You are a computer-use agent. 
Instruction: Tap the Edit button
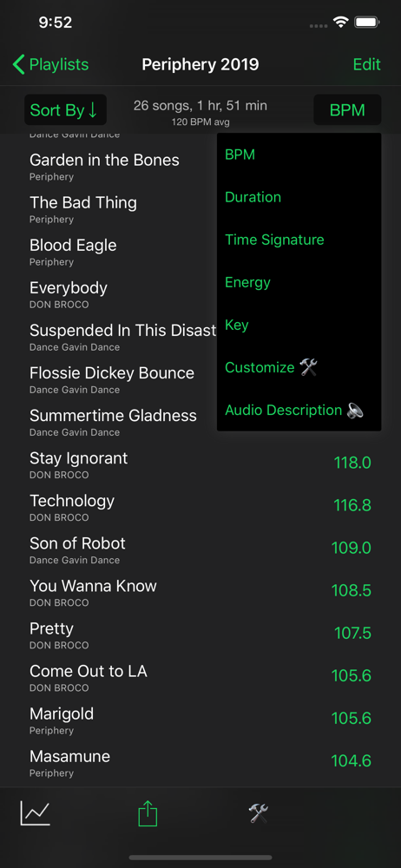(x=366, y=65)
